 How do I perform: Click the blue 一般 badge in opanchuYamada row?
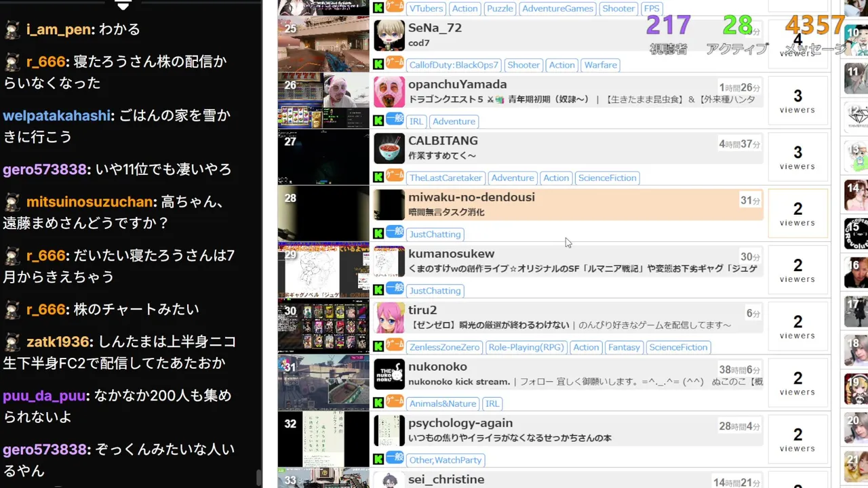[x=395, y=119]
